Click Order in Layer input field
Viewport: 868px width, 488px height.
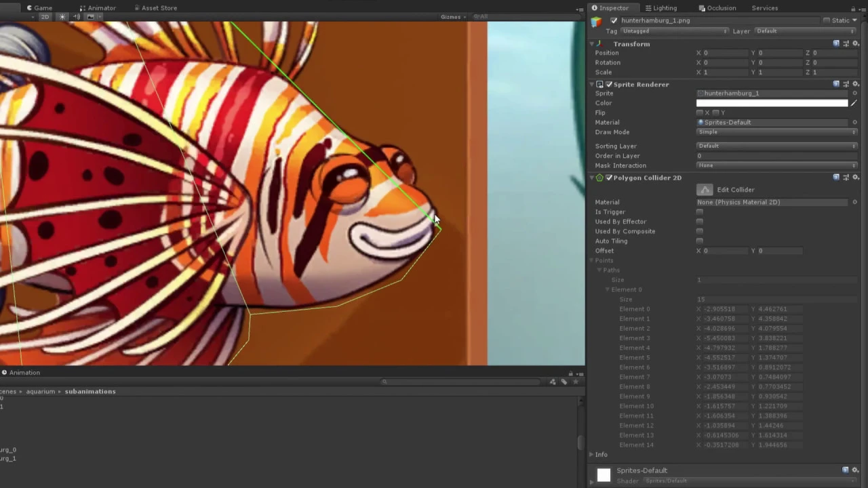click(x=776, y=156)
